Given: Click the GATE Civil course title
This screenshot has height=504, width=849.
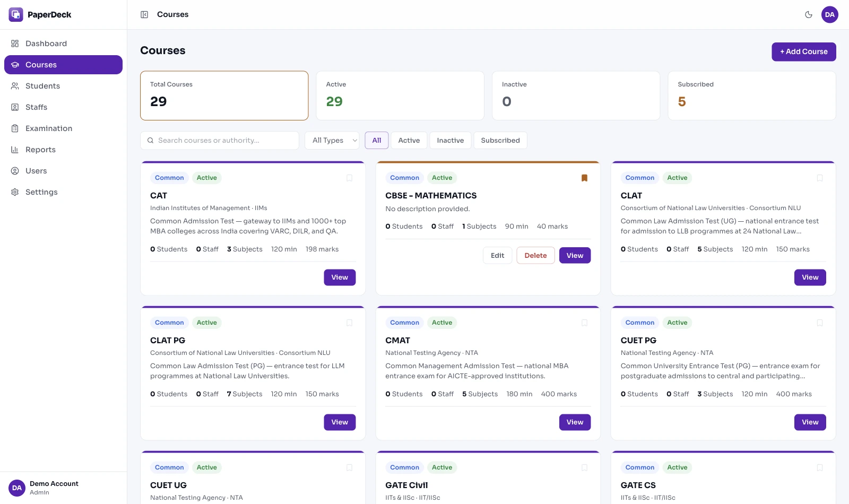Looking at the screenshot, I should click(406, 485).
